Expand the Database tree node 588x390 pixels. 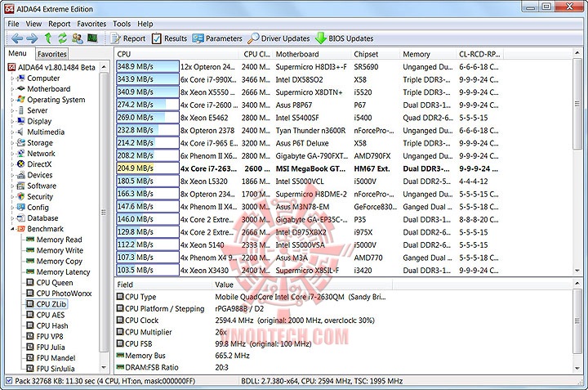pos(12,218)
